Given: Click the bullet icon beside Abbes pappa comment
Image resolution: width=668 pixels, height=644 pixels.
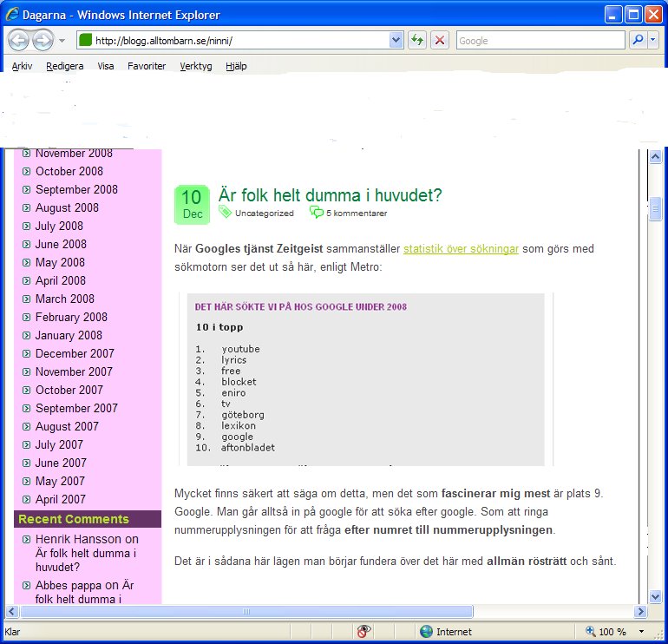Looking at the screenshot, I should pyautogui.click(x=26, y=586).
